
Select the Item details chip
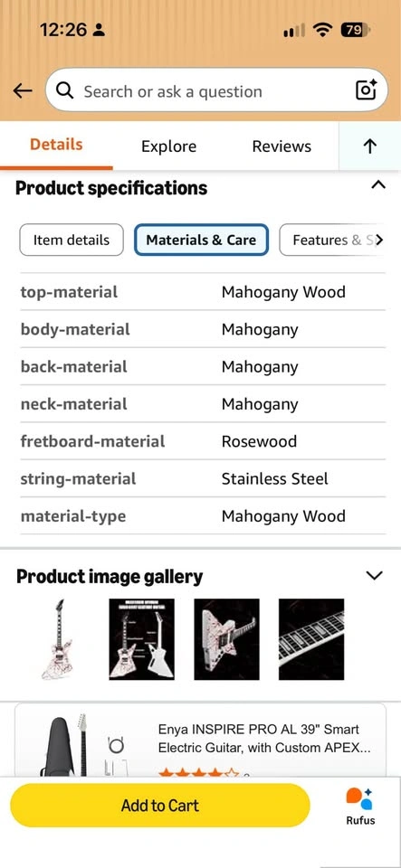(x=72, y=240)
